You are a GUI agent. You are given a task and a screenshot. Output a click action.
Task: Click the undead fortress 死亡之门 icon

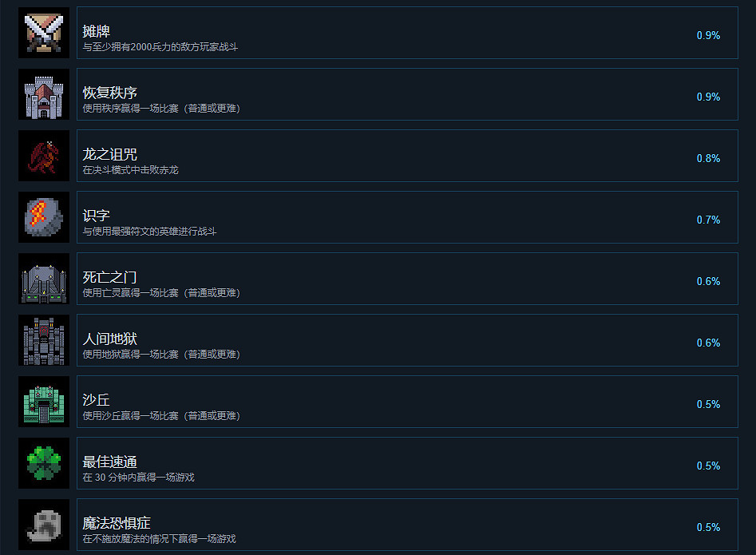[x=44, y=279]
